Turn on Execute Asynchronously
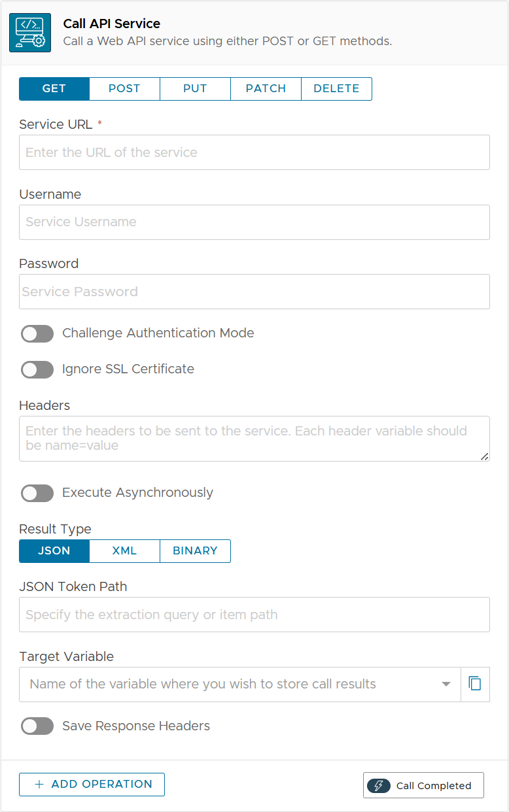This screenshot has height=812, width=509. click(37, 493)
